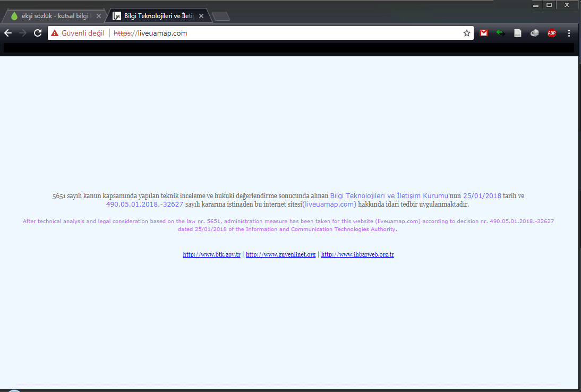Open the 'Güvenli değil' security warning
The image size is (581, 392).
point(78,33)
